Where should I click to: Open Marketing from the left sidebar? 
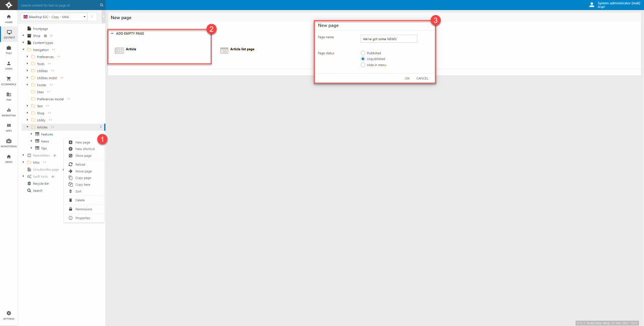point(9,112)
